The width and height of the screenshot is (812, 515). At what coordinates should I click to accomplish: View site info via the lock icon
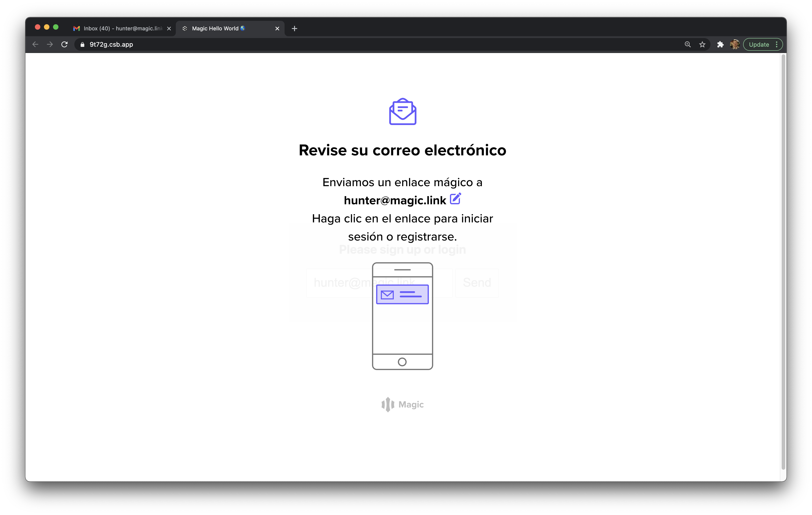[x=82, y=44]
